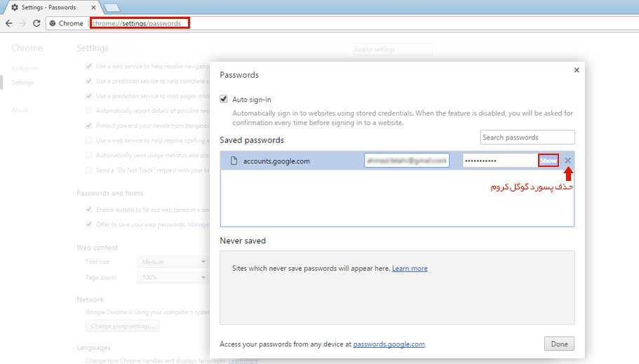Image resolution: width=639 pixels, height=364 pixels.
Task: Open Extensions in the Chrome sidebar
Action: coord(25,68)
